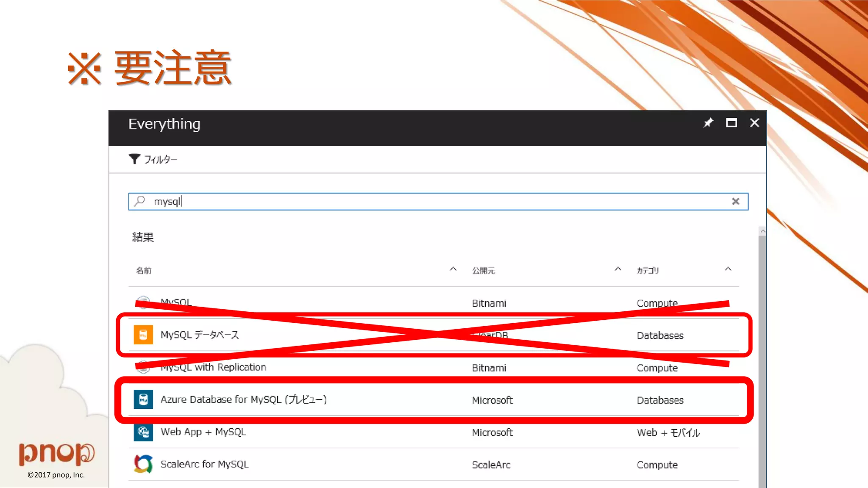Pin the Everything blade
The image size is (868, 488).
pos(708,123)
